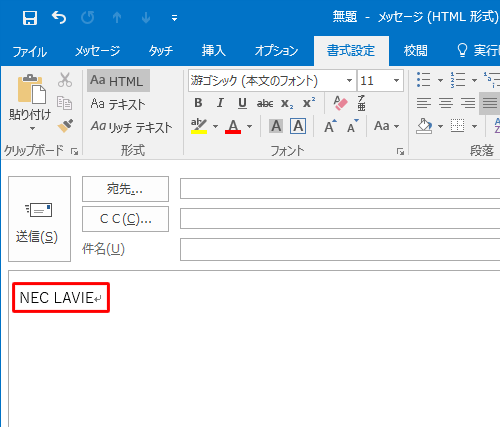
Task: Toggle Strikethrough abc formatting
Action: (x=265, y=104)
